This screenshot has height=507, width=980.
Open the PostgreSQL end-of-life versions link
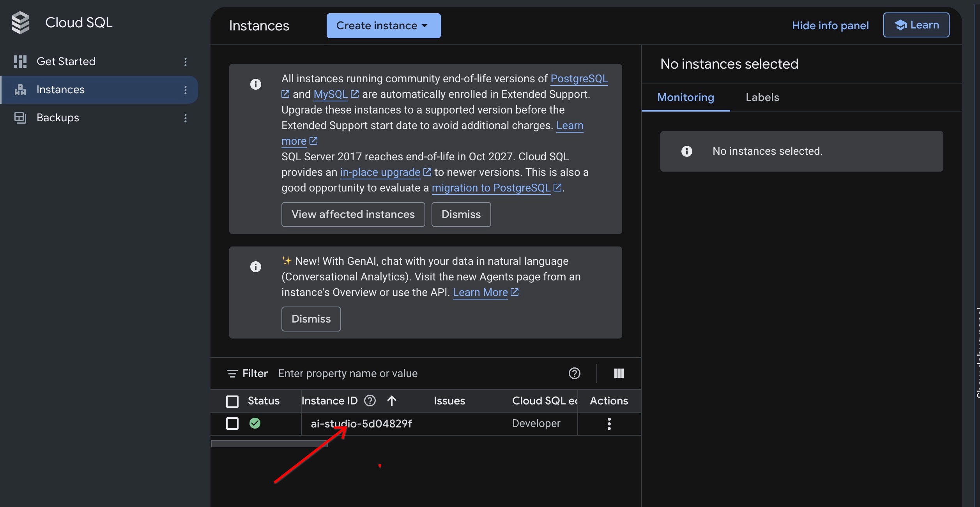pos(579,78)
